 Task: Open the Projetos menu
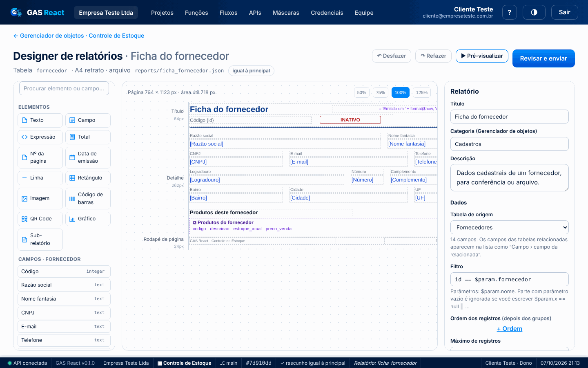pos(162,13)
